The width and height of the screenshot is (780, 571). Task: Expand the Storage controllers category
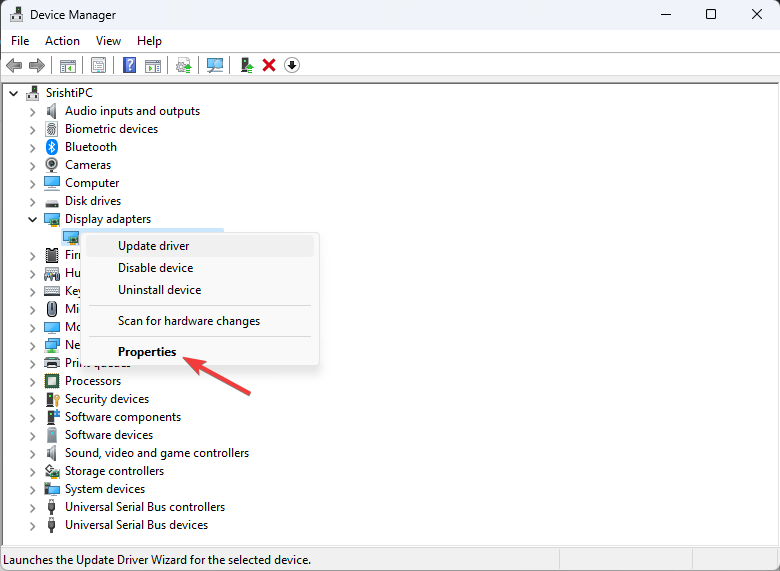click(x=33, y=472)
